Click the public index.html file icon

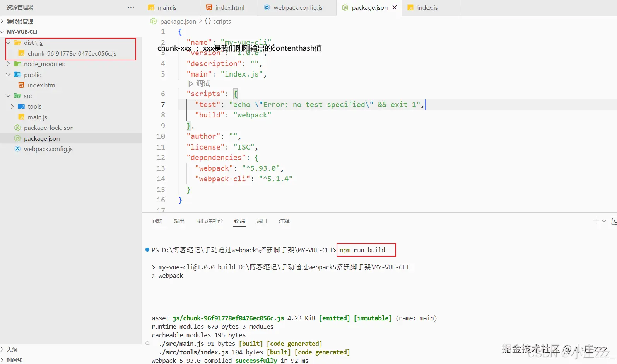(x=21, y=85)
